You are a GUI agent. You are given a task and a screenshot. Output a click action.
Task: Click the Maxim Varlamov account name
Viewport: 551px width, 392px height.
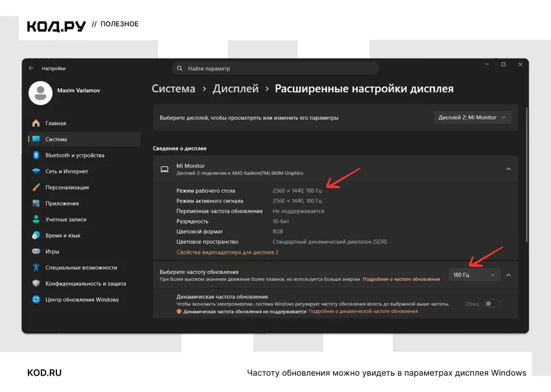click(x=78, y=90)
